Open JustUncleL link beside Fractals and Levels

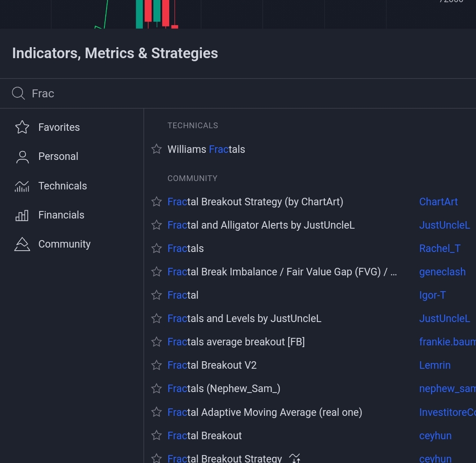(x=444, y=319)
